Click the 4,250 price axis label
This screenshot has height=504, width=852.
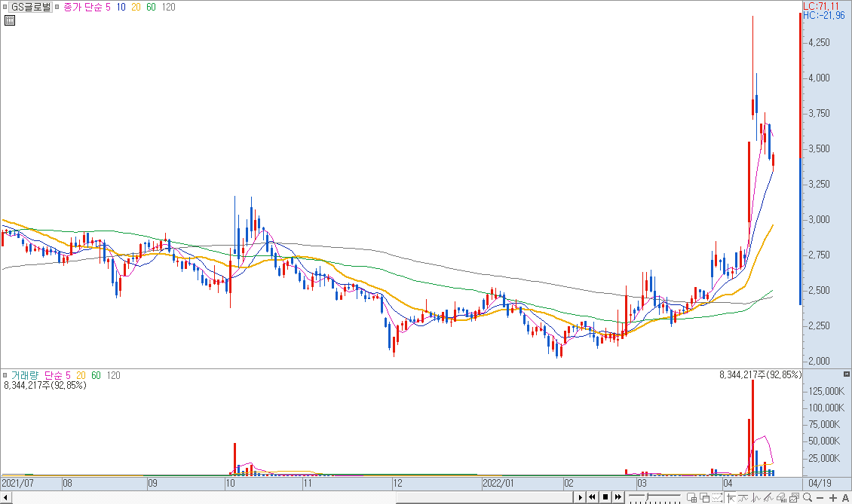point(820,42)
